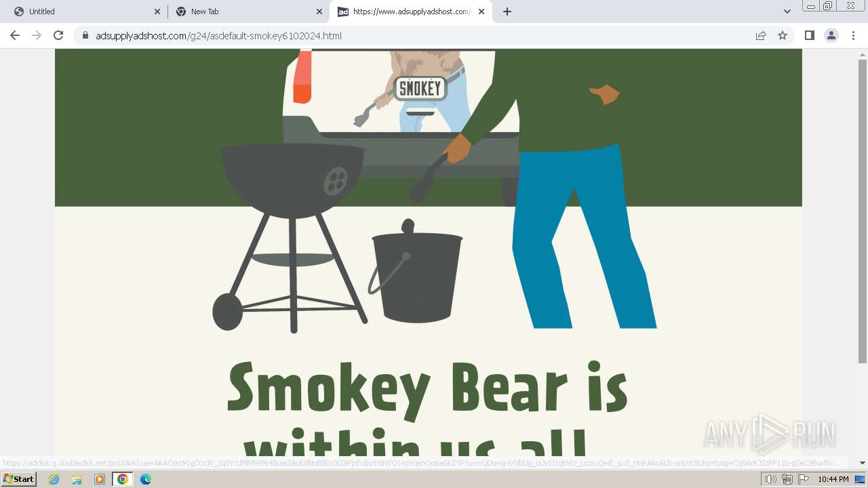
Task: Close the adsupplyadshost tab
Action: click(x=481, y=12)
